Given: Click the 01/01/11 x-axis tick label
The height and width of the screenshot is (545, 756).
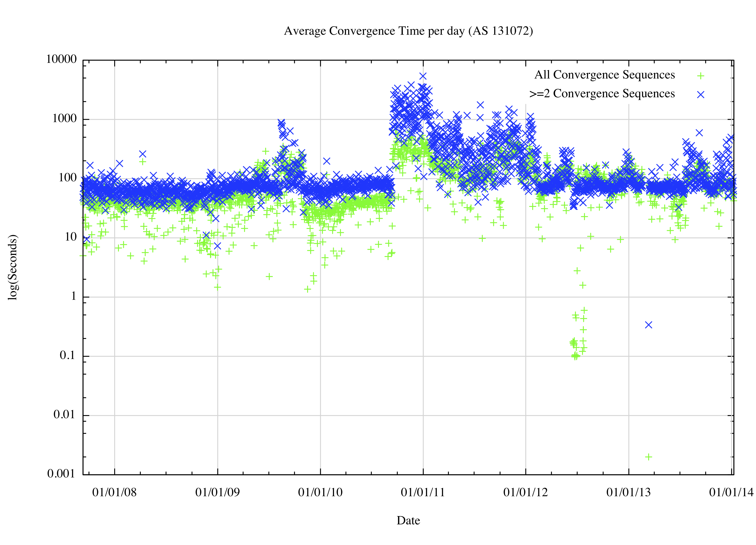Looking at the screenshot, I should pyautogui.click(x=423, y=492).
